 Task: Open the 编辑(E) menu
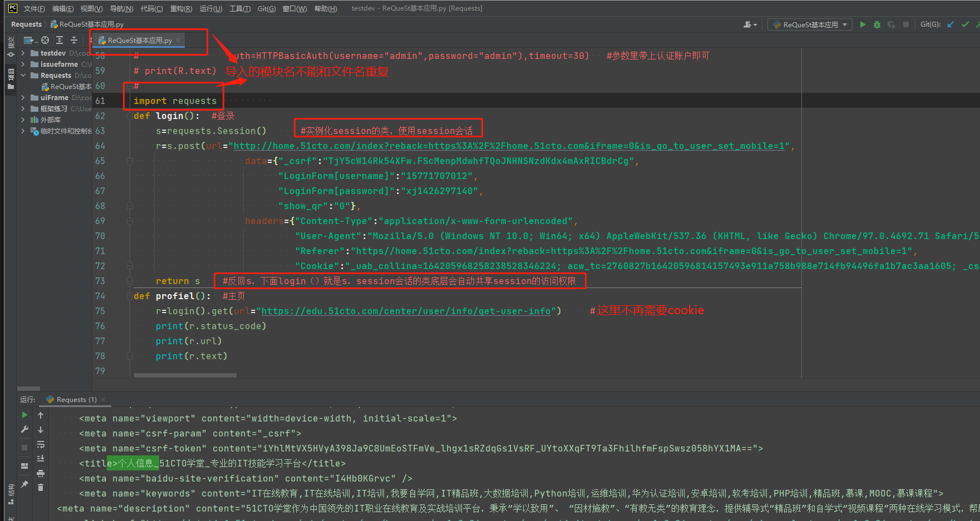(x=63, y=8)
